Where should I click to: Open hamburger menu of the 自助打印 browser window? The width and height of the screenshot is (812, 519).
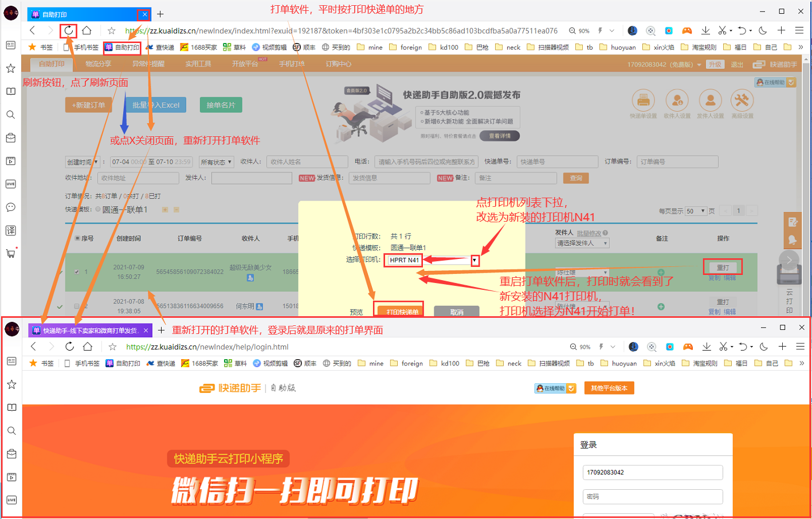pyautogui.click(x=799, y=30)
